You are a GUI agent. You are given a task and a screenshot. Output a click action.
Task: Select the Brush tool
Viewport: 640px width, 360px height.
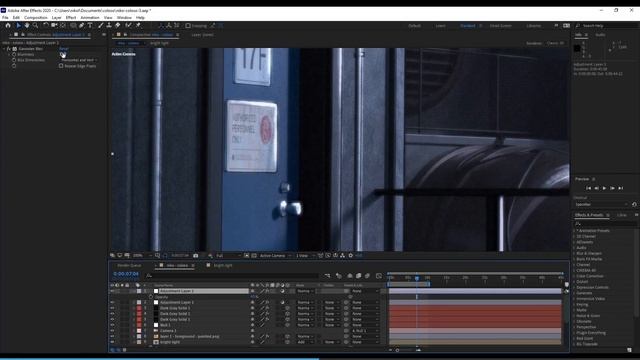[101, 25]
